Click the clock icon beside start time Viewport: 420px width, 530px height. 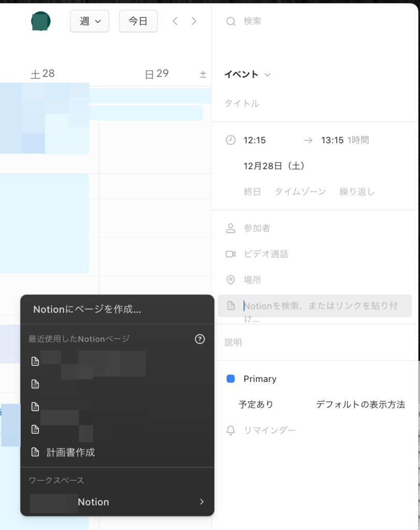[x=231, y=140]
